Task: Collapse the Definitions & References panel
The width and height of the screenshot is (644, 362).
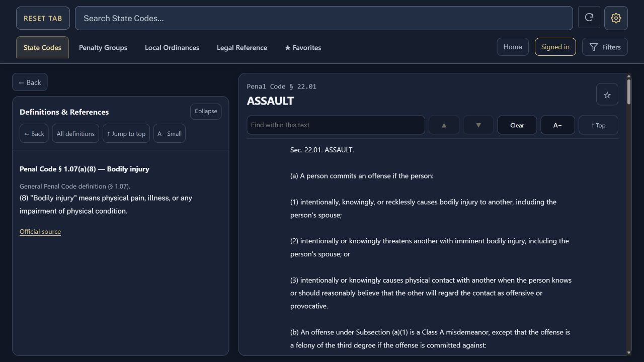Action: 206,111
